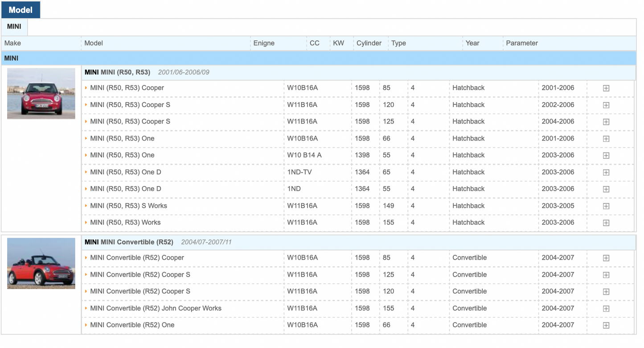Open the MINI (R50, R53) S Works link

coord(128,206)
